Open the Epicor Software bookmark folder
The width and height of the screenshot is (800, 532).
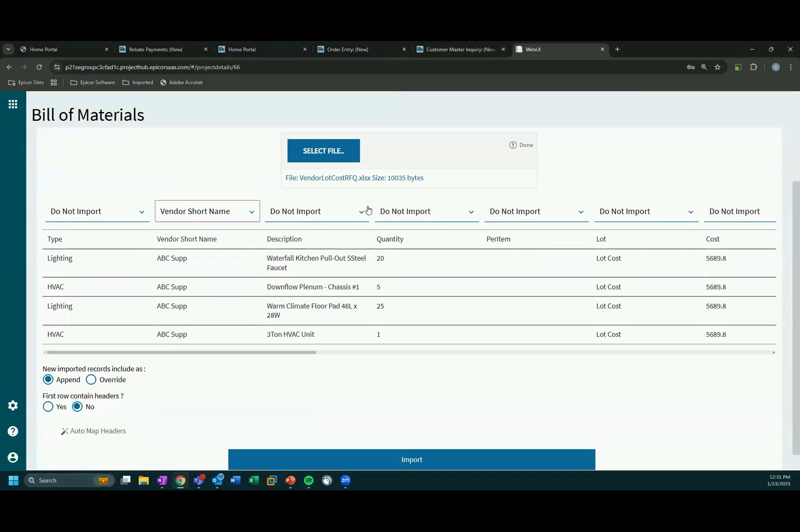tap(92, 82)
